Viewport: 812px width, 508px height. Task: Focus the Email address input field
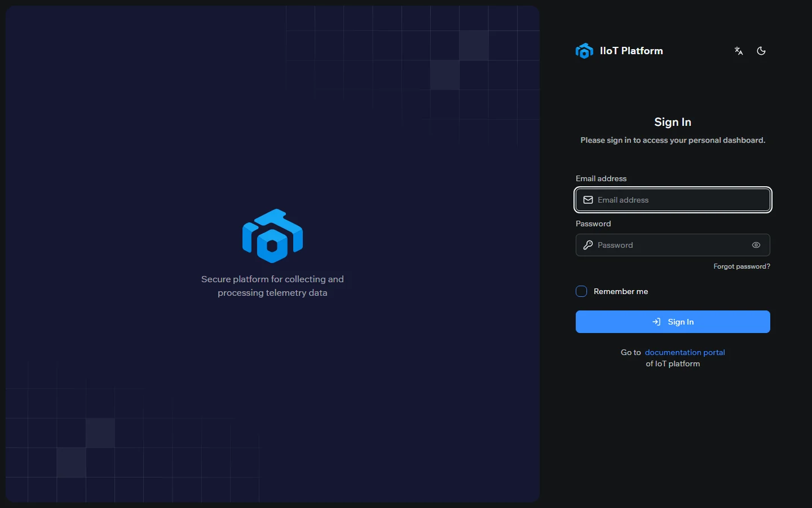click(x=673, y=200)
